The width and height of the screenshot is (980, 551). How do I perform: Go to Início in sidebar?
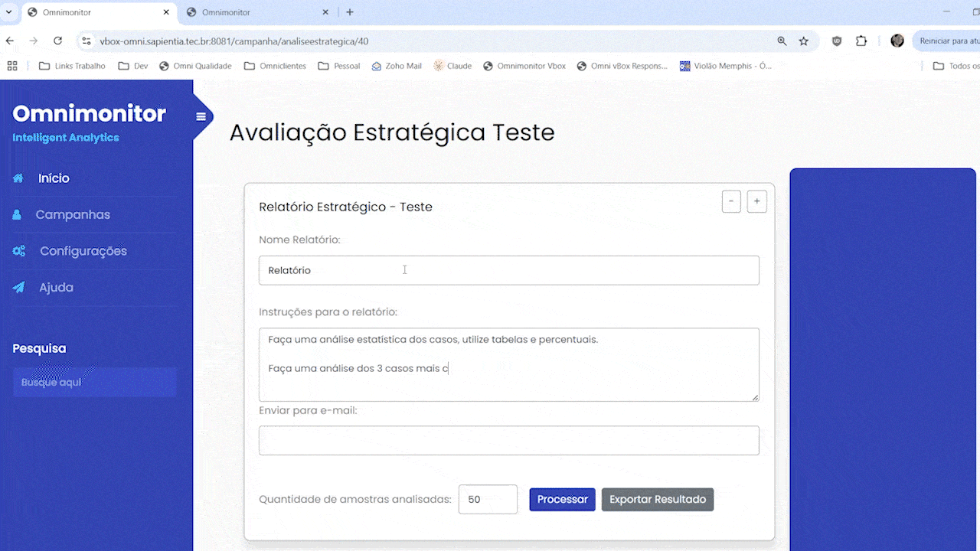tap(54, 178)
